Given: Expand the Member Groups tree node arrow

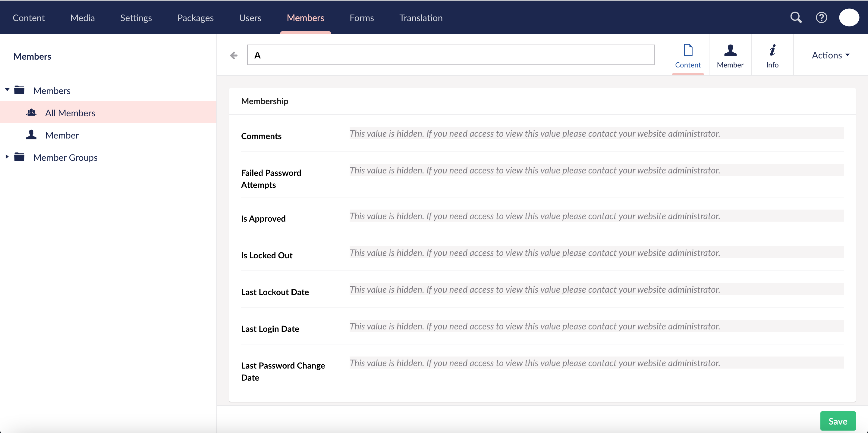Looking at the screenshot, I should tap(7, 157).
